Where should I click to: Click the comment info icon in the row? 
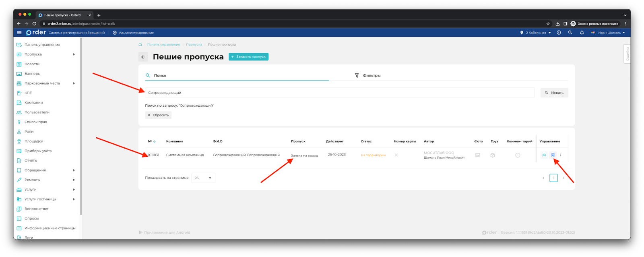518,155
